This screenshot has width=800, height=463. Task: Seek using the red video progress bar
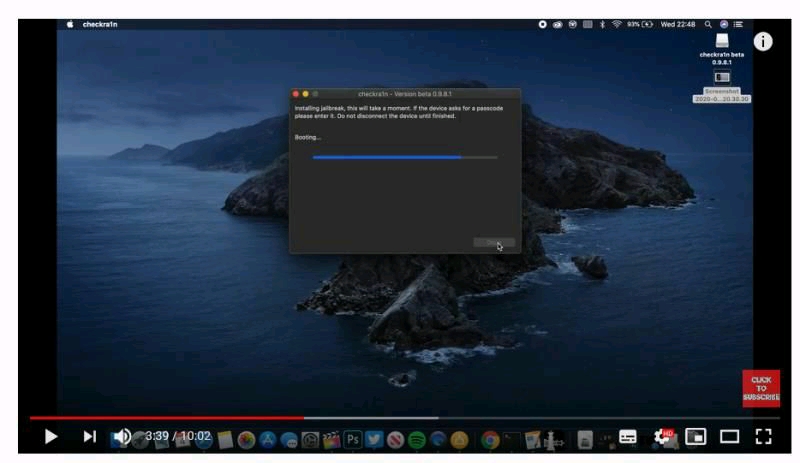(167, 418)
